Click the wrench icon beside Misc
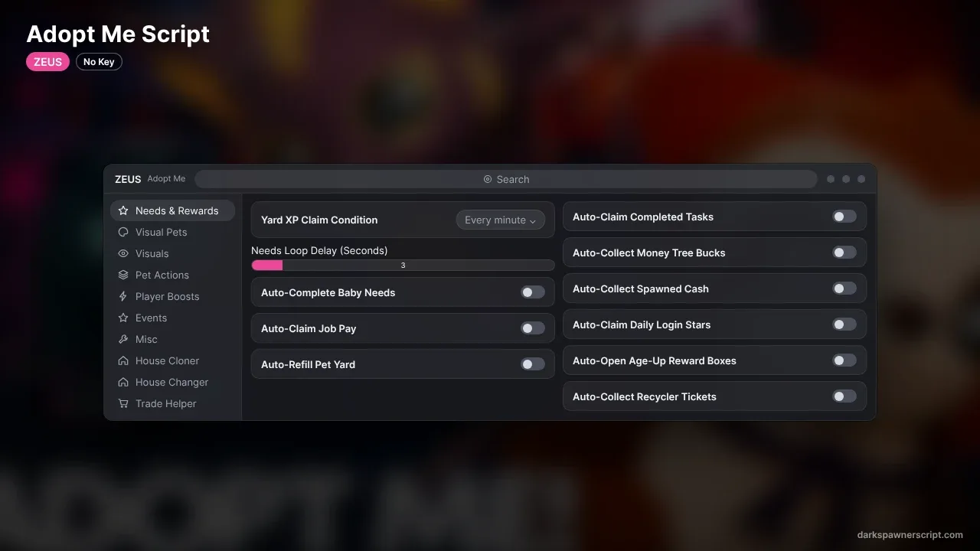This screenshot has height=551, width=980. click(123, 339)
